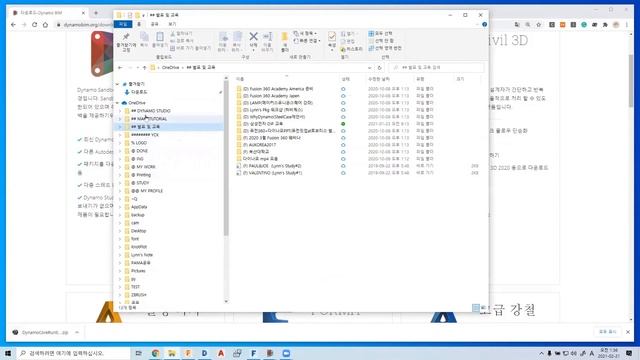Open the File tab in Explorer ribbon

tap(123, 24)
